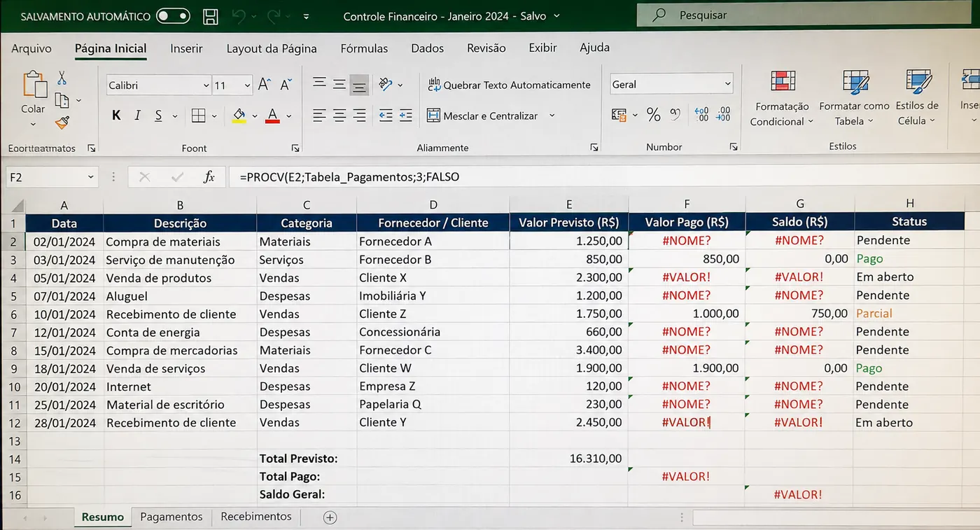Click the Decrease Decimal icon

(724, 114)
